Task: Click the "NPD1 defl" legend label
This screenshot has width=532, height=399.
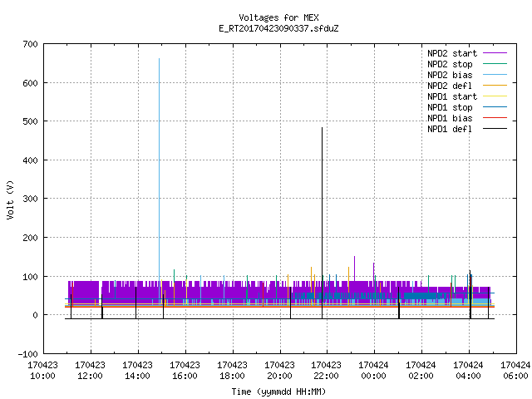Action: coord(450,129)
